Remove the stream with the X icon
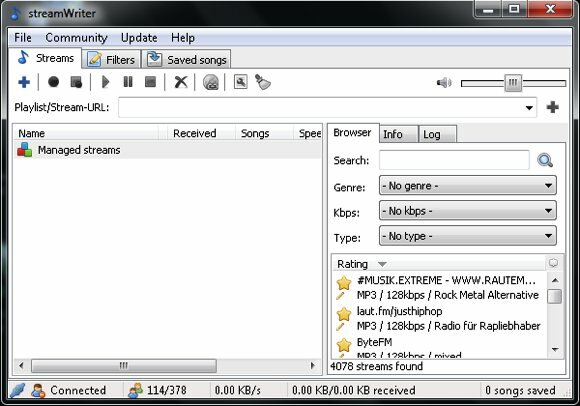580x406 pixels. point(181,82)
